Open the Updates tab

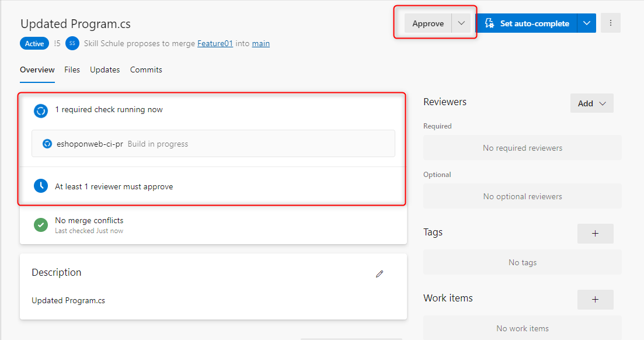(x=105, y=70)
